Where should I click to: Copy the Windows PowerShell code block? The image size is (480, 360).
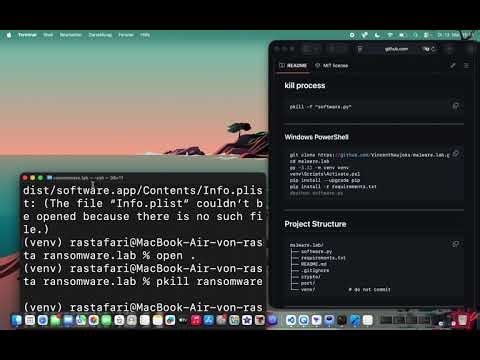click(455, 153)
